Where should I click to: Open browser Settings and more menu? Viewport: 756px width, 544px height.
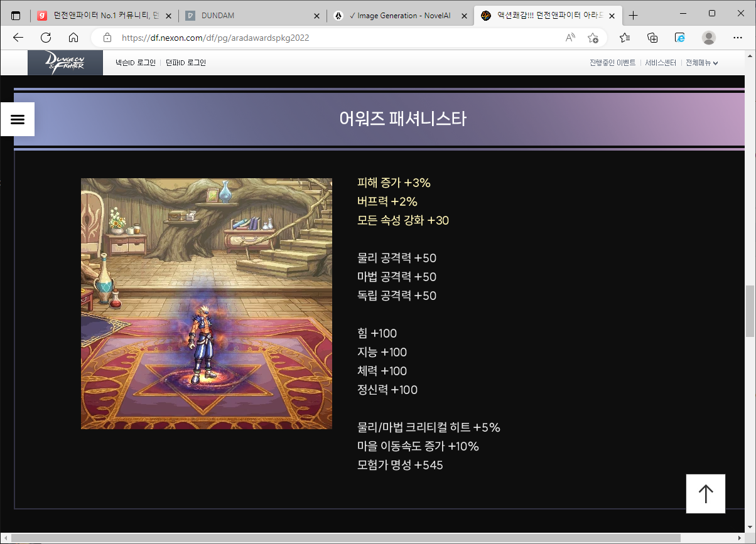(x=738, y=38)
